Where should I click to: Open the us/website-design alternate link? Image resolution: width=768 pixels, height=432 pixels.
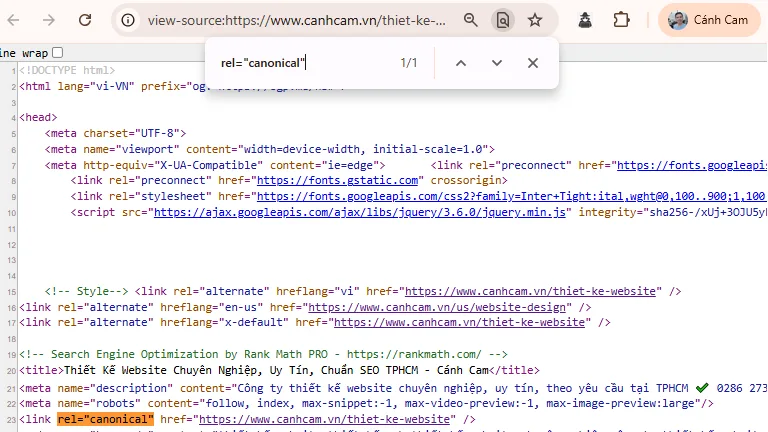tap(437, 307)
